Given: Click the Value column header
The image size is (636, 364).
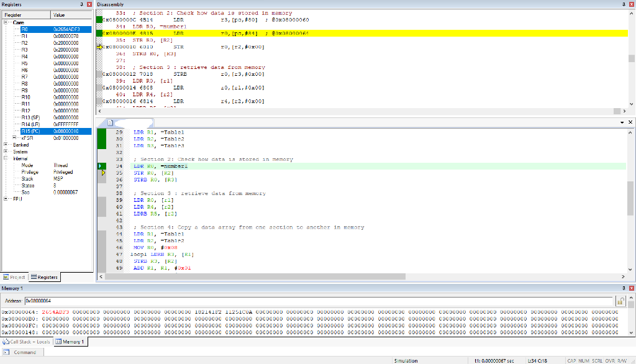Looking at the screenshot, I should click(71, 15).
